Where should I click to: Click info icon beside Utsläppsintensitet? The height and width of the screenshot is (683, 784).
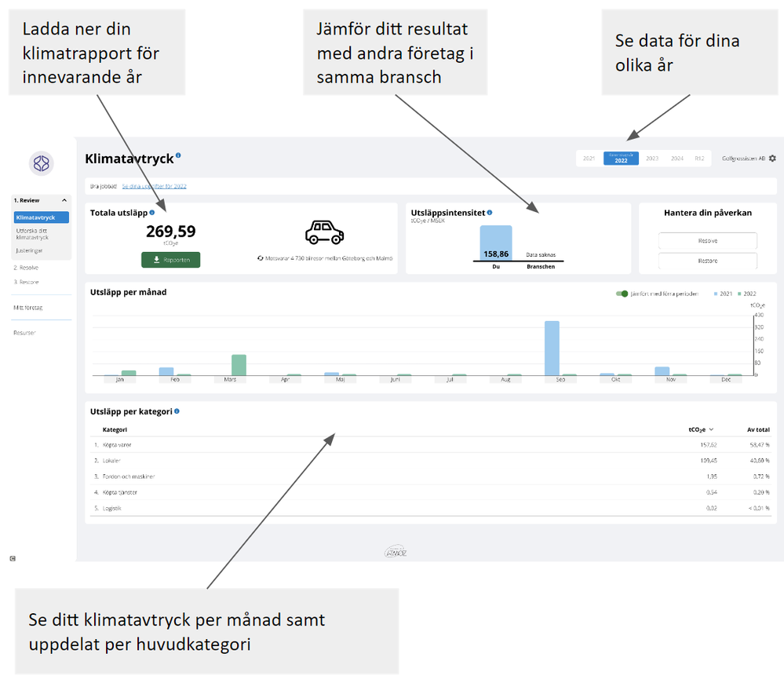click(490, 213)
